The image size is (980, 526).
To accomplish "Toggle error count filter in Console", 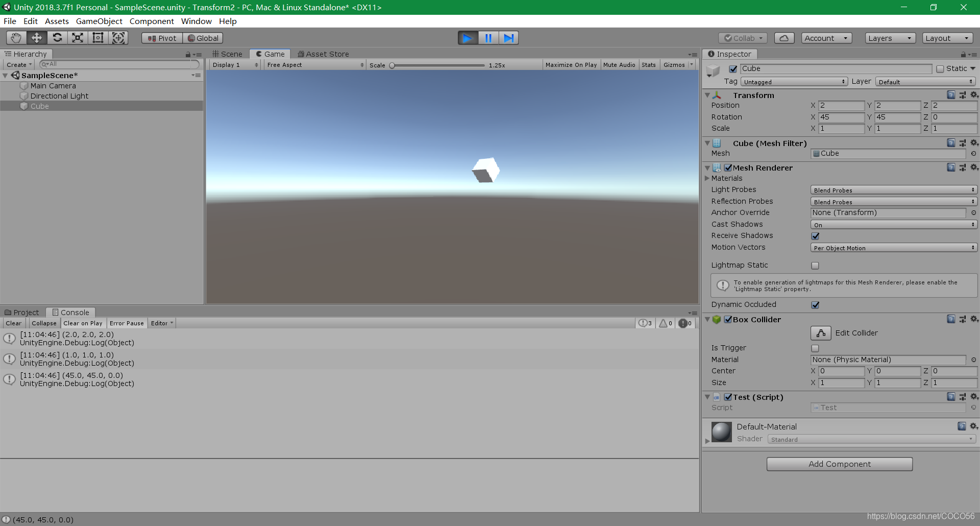I will click(685, 323).
